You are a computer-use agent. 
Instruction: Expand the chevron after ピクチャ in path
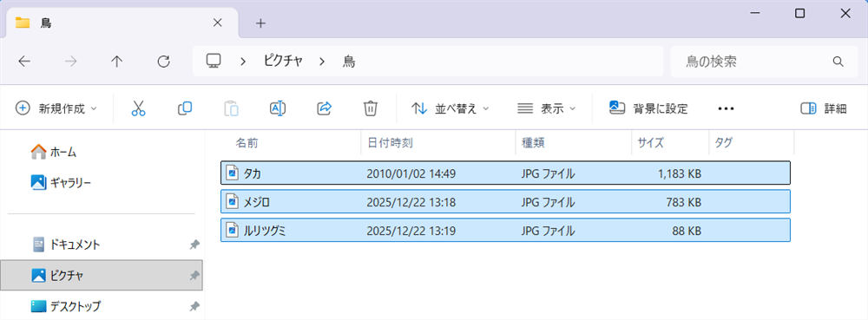point(322,62)
